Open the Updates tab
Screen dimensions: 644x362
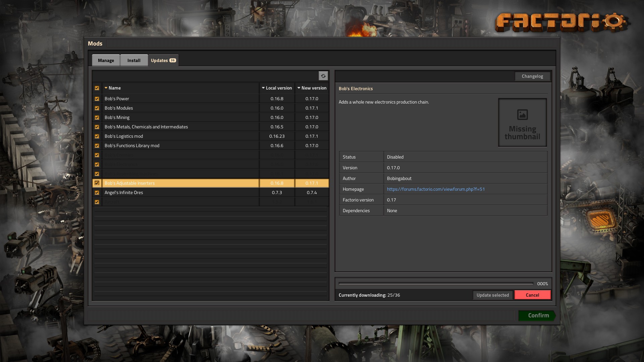163,60
